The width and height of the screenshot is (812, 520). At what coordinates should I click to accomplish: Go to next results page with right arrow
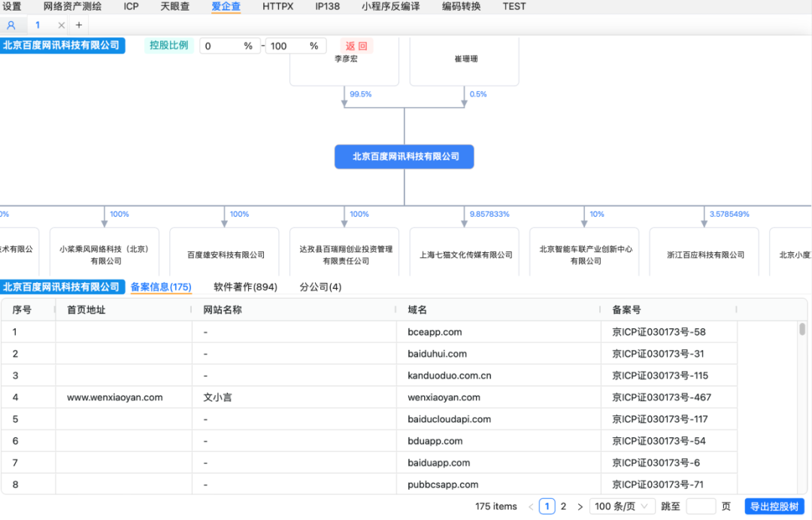580,506
